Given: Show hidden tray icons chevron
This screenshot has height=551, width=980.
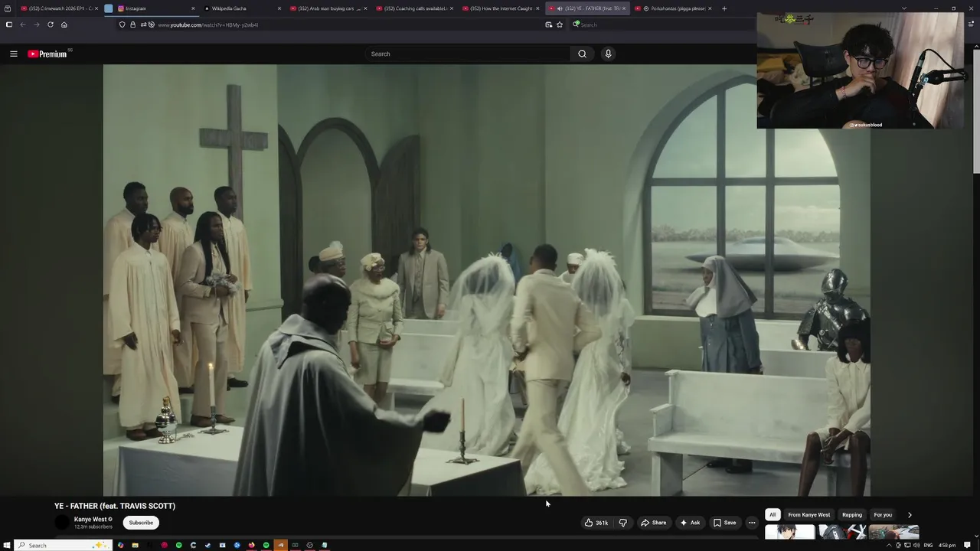Looking at the screenshot, I should pyautogui.click(x=889, y=545).
